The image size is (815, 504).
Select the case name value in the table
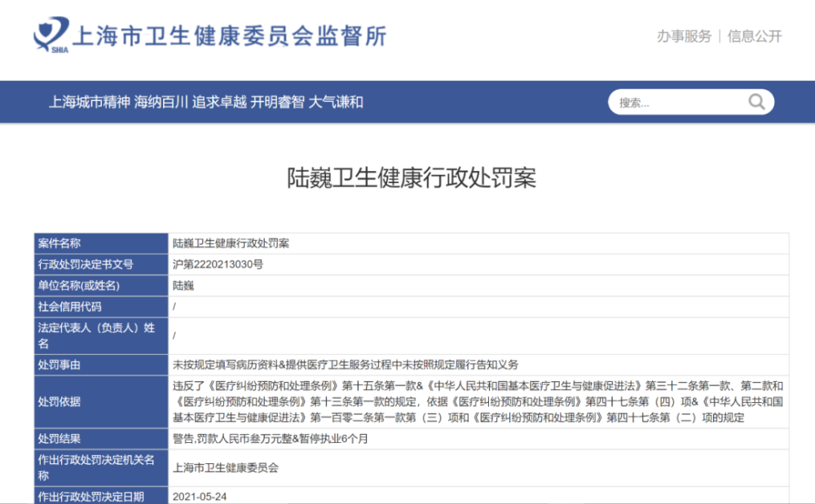(x=231, y=243)
